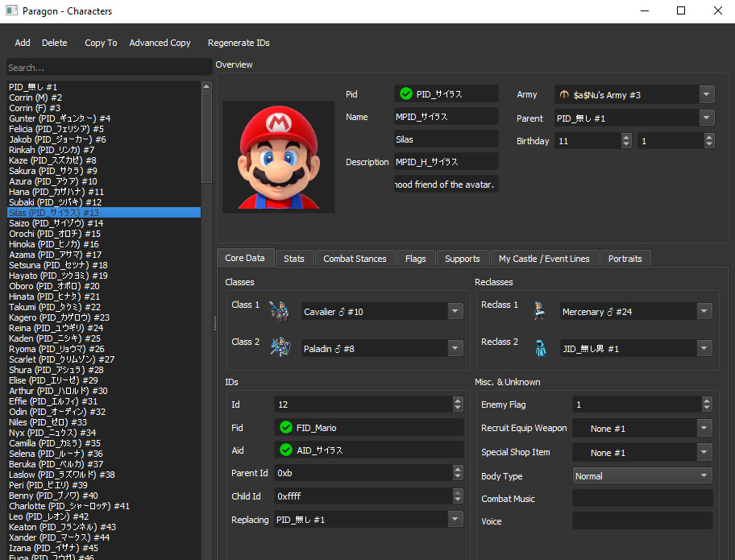The width and height of the screenshot is (735, 560).
Task: Click the Reclass 2 hooded sprite icon
Action: [x=539, y=347]
